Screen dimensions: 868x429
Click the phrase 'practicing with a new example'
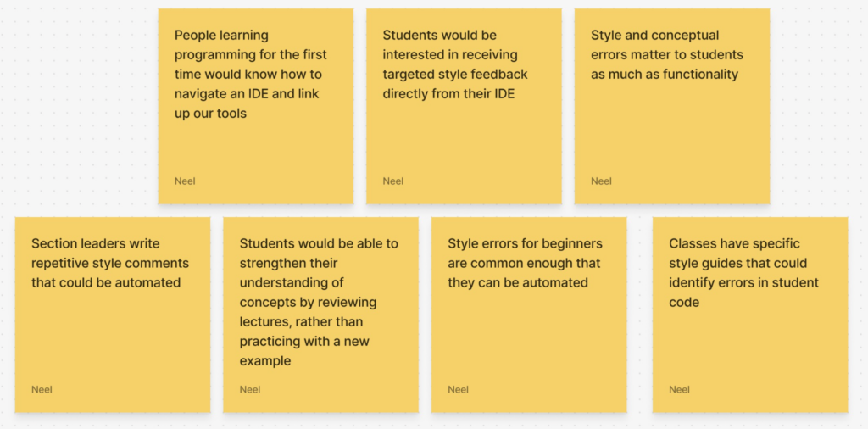tap(304, 351)
